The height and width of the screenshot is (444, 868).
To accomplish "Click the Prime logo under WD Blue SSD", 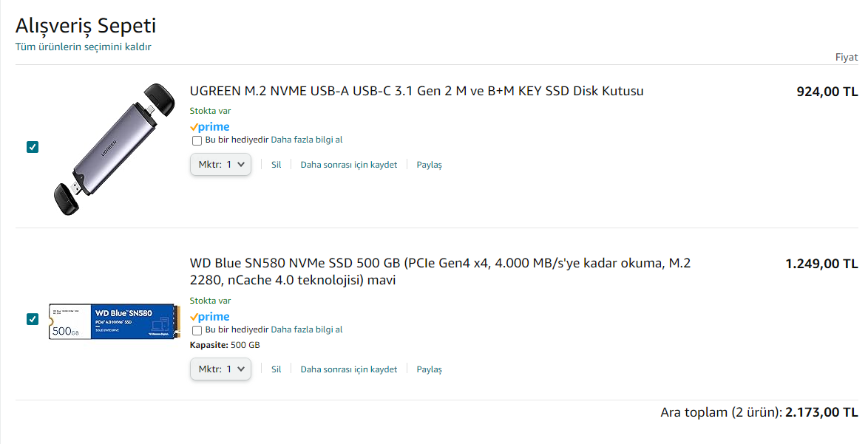I will (209, 317).
